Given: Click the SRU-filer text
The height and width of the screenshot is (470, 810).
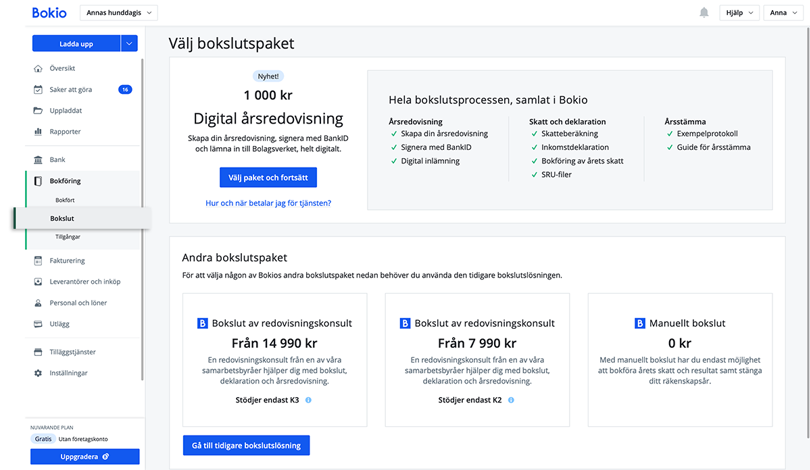Looking at the screenshot, I should pyautogui.click(x=556, y=175).
